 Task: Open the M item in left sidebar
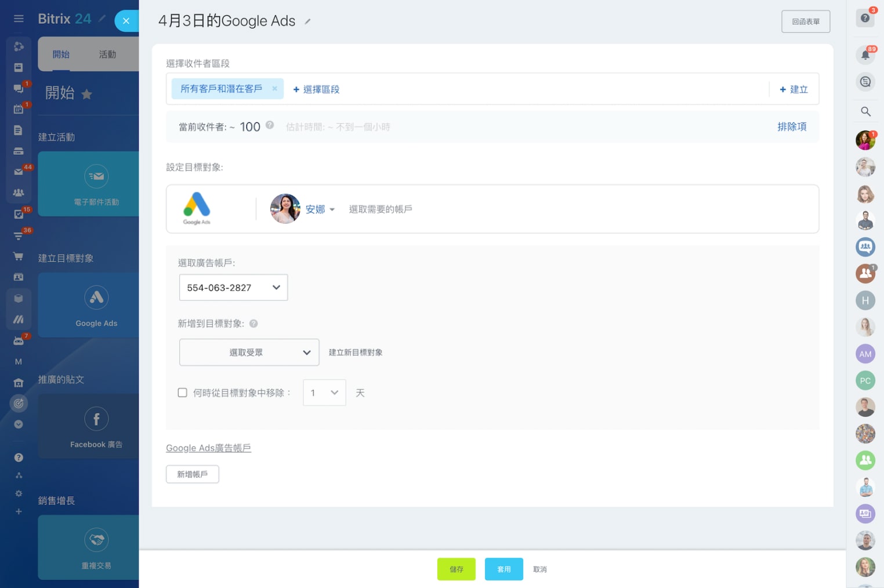pyautogui.click(x=19, y=361)
